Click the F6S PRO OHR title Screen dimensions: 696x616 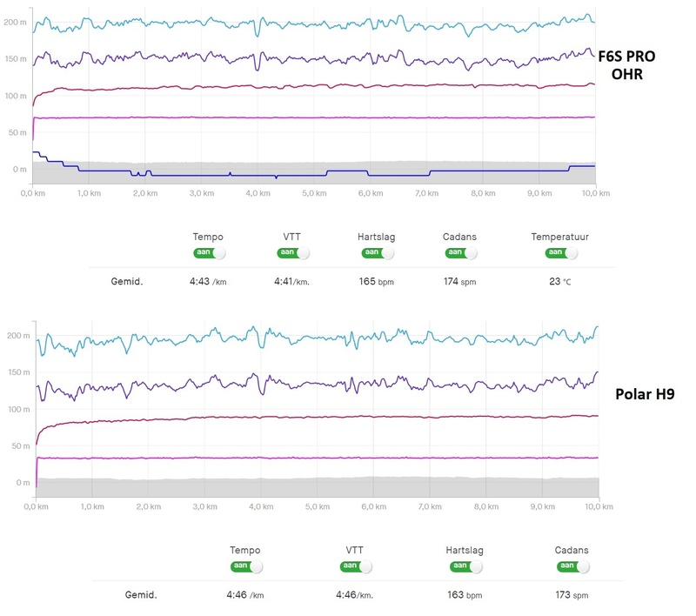pyautogui.click(x=626, y=64)
